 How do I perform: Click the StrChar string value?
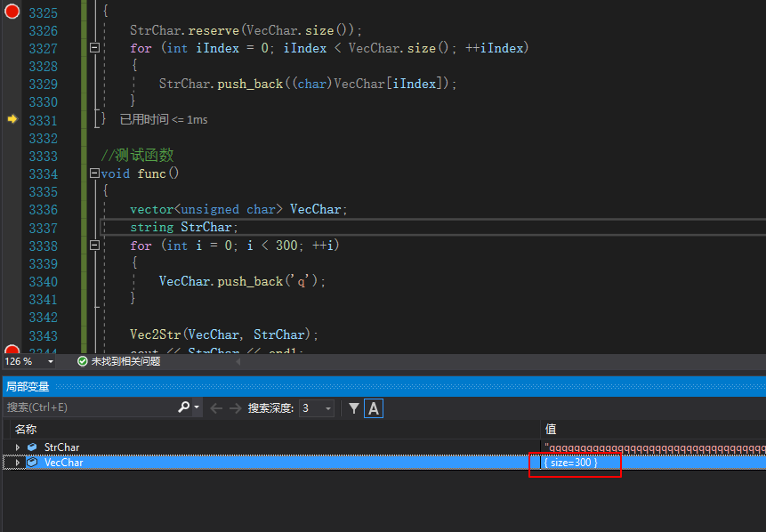pos(655,447)
